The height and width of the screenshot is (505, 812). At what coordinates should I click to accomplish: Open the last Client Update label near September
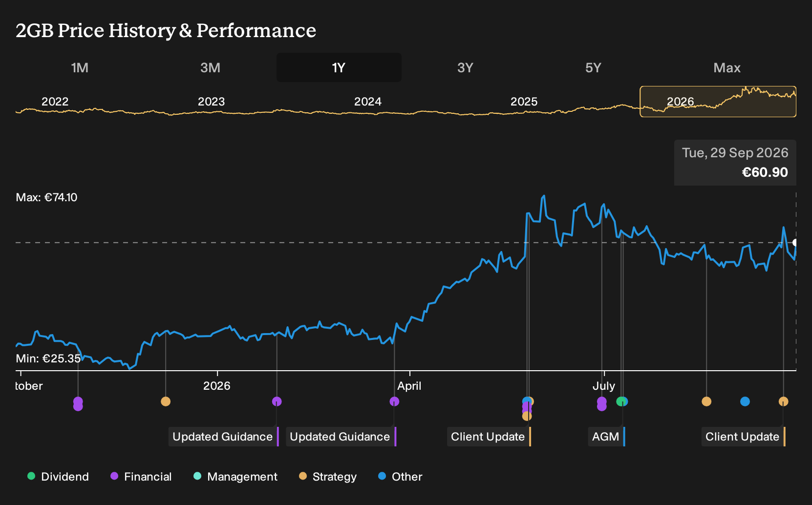[744, 437]
